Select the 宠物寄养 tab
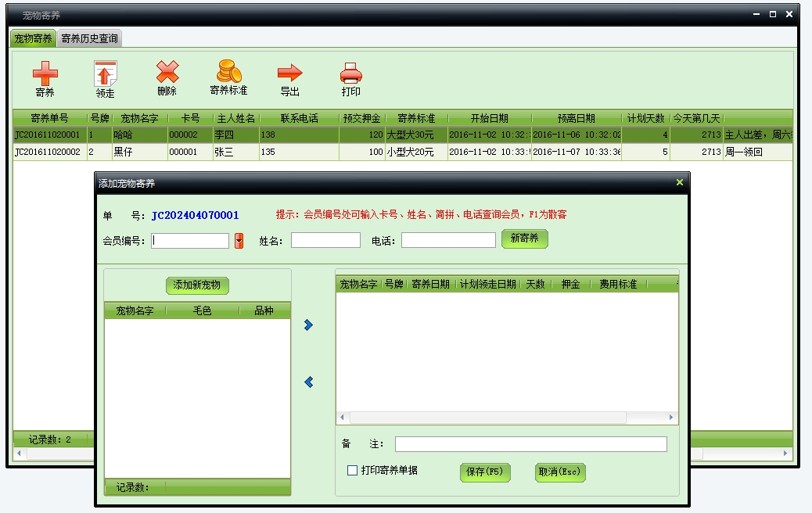Image resolution: width=812 pixels, height=513 pixels. point(33,38)
